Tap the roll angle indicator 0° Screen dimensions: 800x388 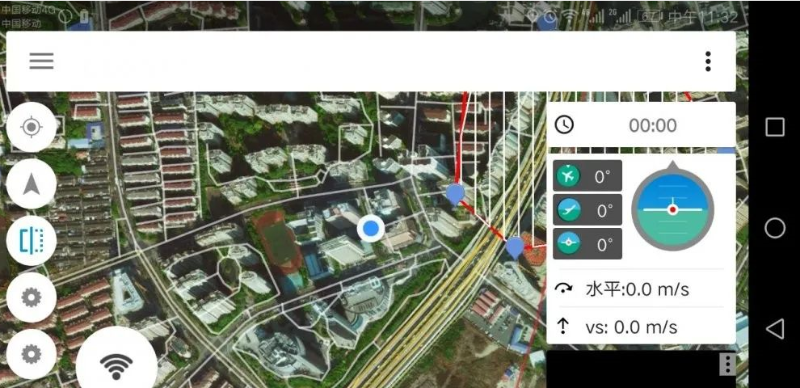click(587, 244)
